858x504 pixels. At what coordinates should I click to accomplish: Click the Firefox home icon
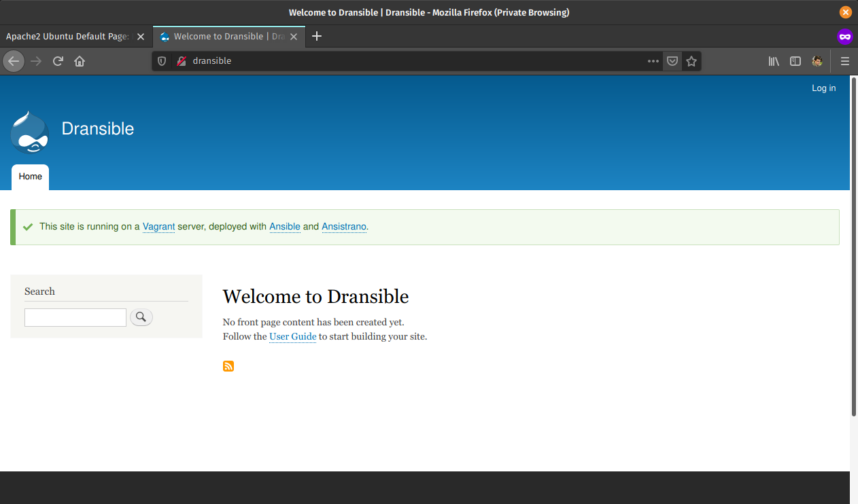[79, 61]
